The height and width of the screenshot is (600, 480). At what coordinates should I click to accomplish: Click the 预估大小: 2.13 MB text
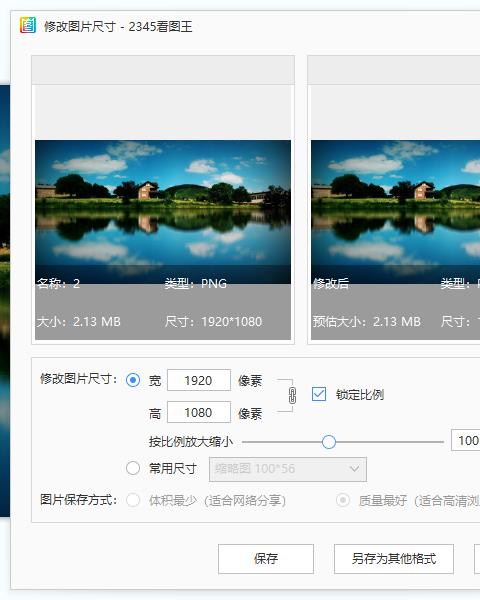[x=367, y=321]
